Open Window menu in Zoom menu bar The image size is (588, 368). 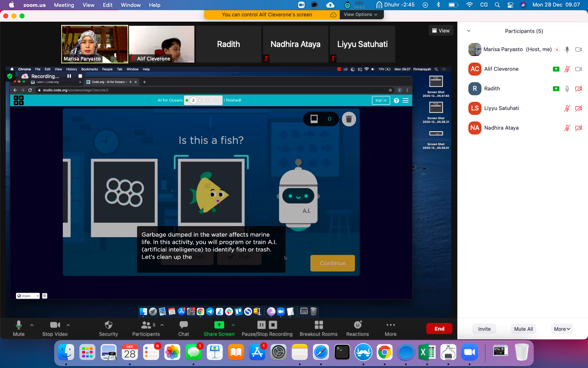coord(131,5)
